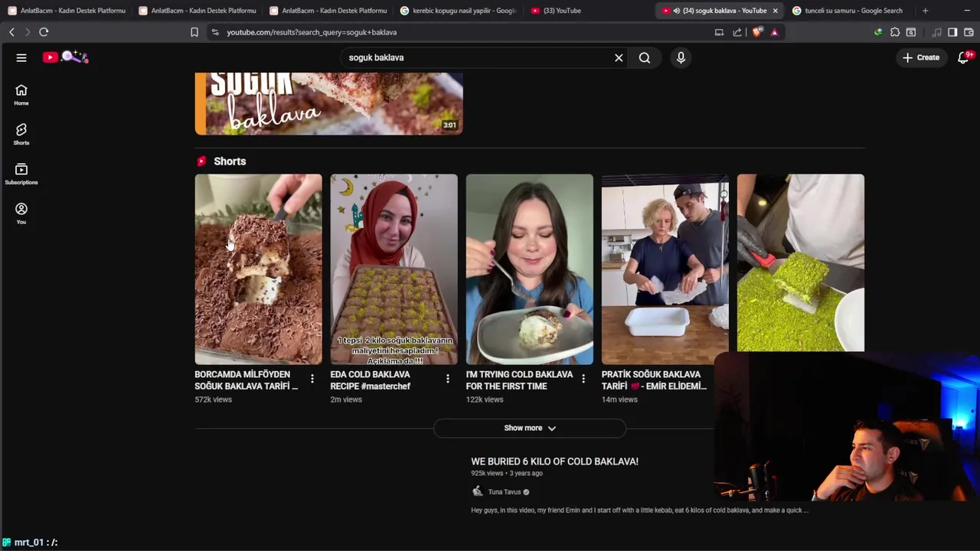Open EDA COLD BAKLAVA RECIPE title
The width and height of the screenshot is (980, 551).
pos(371,380)
